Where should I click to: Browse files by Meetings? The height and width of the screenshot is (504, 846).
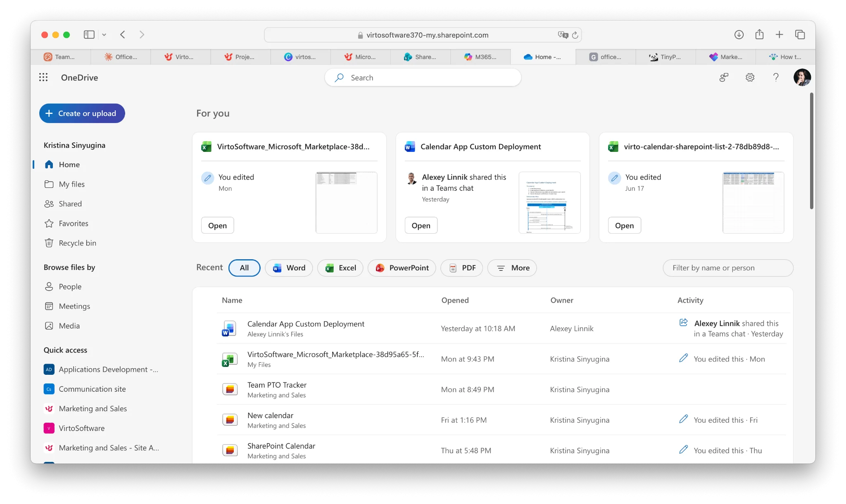point(67,306)
